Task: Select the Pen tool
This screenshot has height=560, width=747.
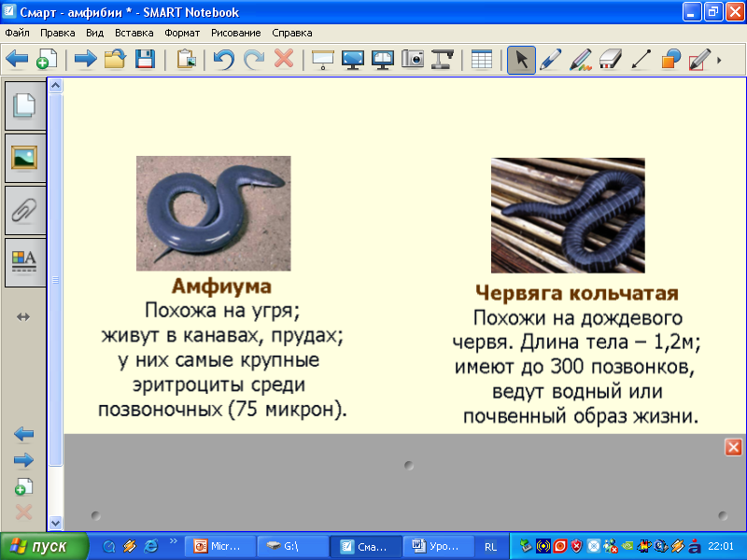Action: (551, 60)
